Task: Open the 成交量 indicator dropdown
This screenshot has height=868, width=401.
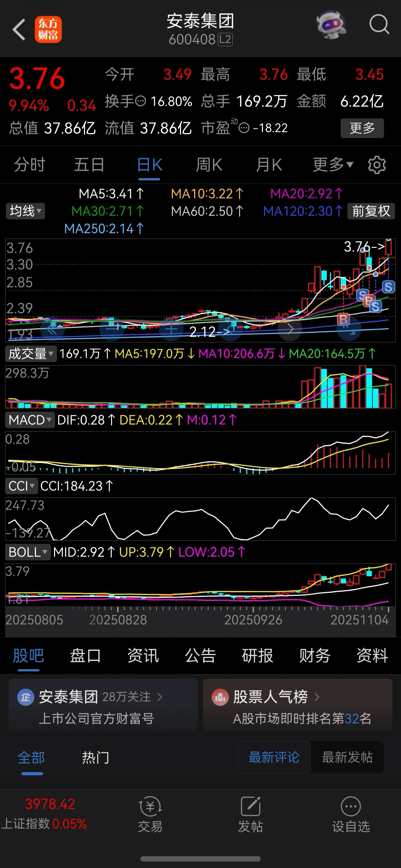Action: [31, 354]
